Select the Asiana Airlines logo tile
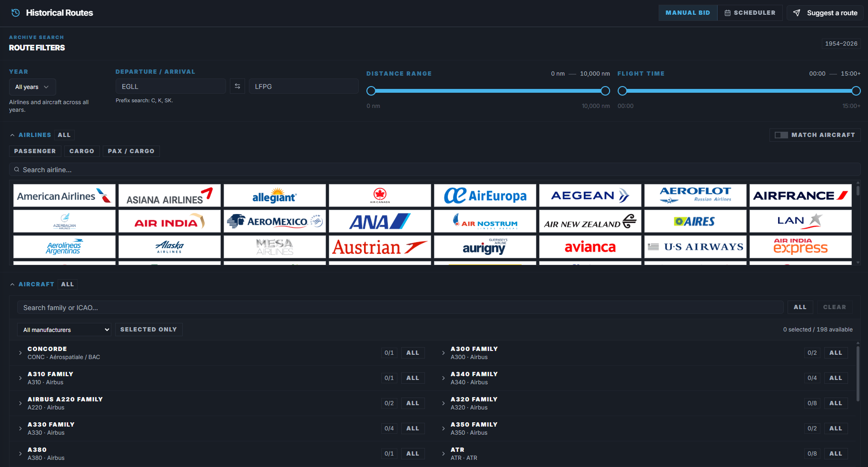Image resolution: width=868 pixels, height=467 pixels. (170, 195)
